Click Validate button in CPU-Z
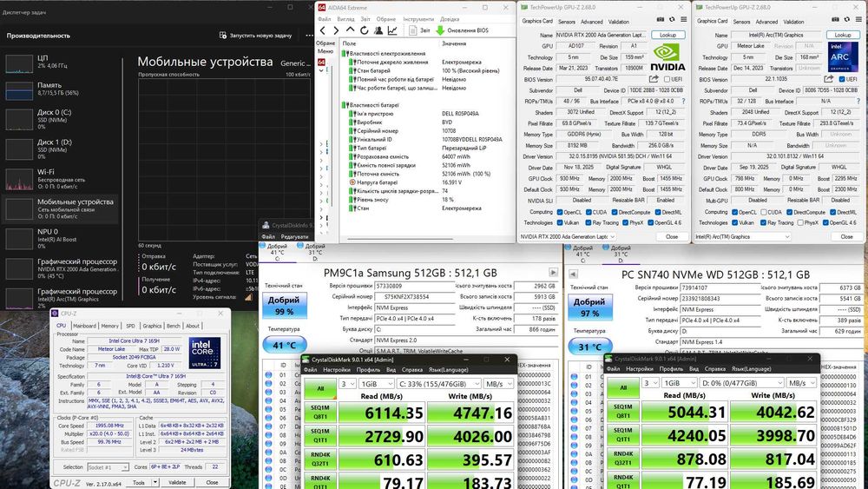The height and width of the screenshot is (489, 868). pyautogui.click(x=177, y=482)
